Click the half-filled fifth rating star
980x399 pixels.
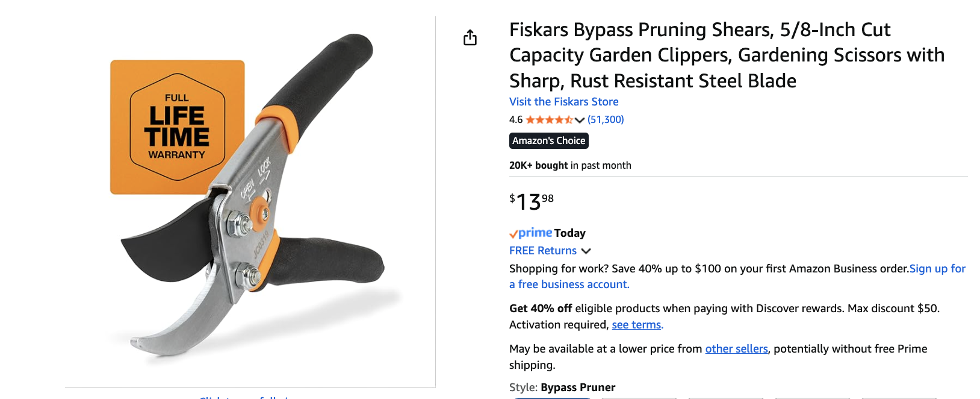[x=568, y=119]
